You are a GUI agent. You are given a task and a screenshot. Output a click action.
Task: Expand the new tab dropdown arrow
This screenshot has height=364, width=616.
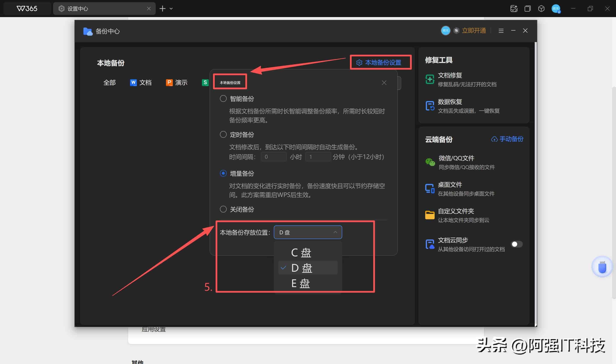pos(171,9)
